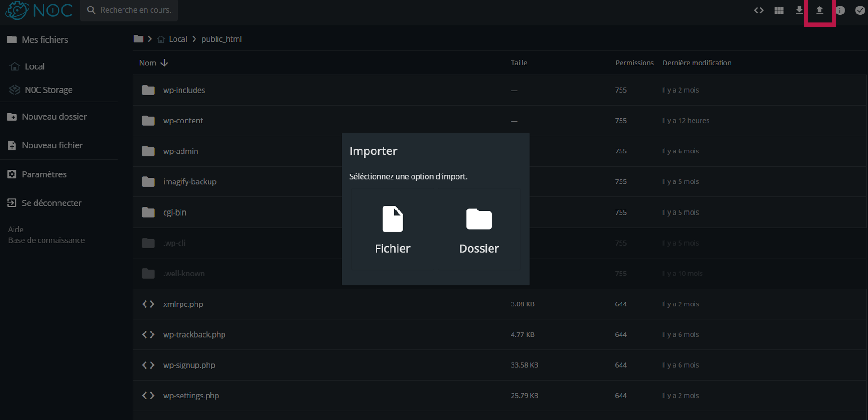This screenshot has height=420, width=868.
Task: Click public_html in breadcrumb
Action: [x=222, y=39]
